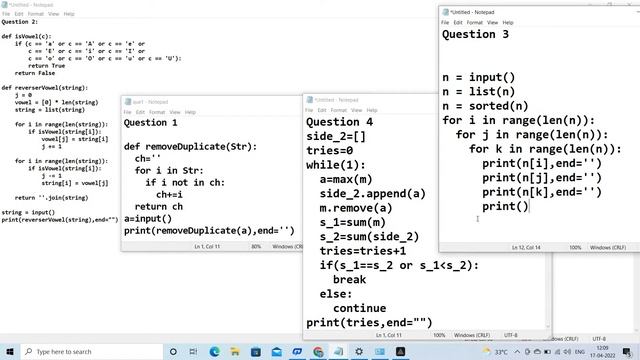Click the 'Question 3' heading line
640x360 pixels.
click(x=476, y=34)
